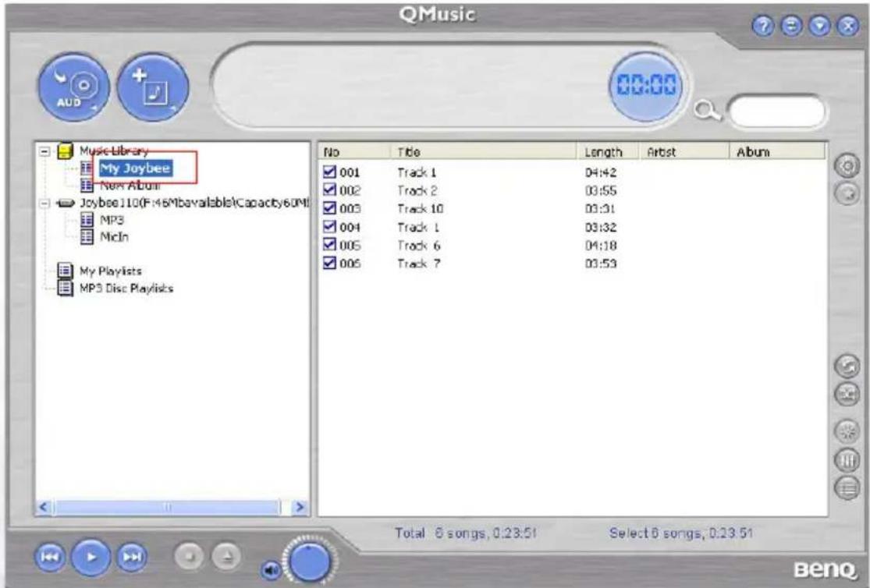
Task: Click the 03:55 length value
Action: click(x=601, y=191)
